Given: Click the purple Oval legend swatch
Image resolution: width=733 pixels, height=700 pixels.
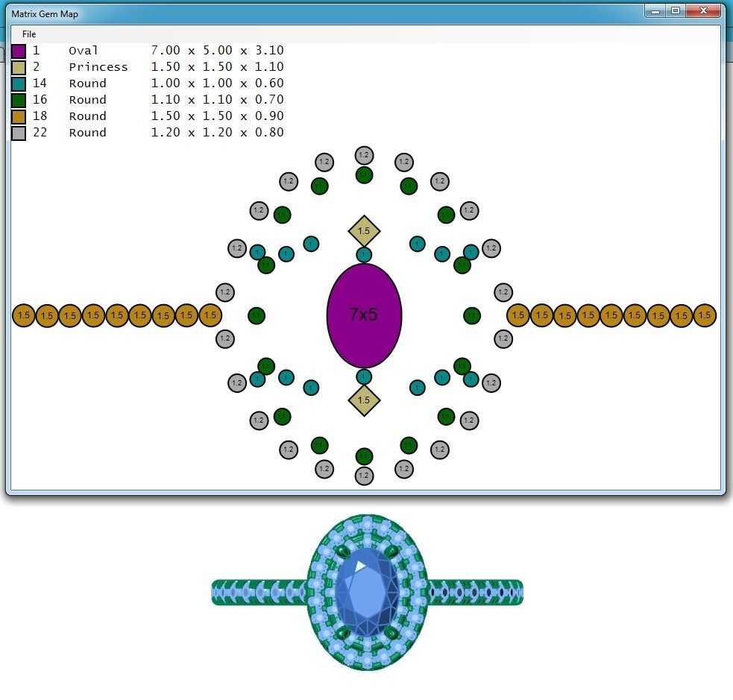Looking at the screenshot, I should pyautogui.click(x=18, y=51).
